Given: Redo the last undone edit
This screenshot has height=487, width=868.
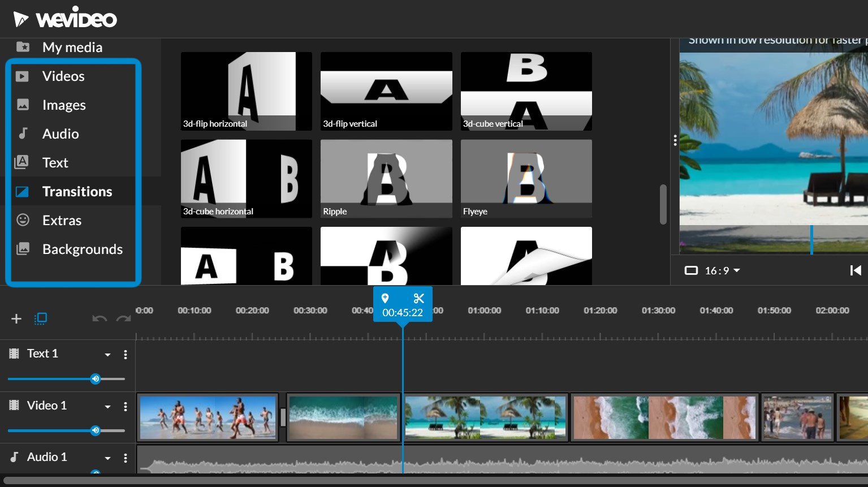Looking at the screenshot, I should click(123, 319).
